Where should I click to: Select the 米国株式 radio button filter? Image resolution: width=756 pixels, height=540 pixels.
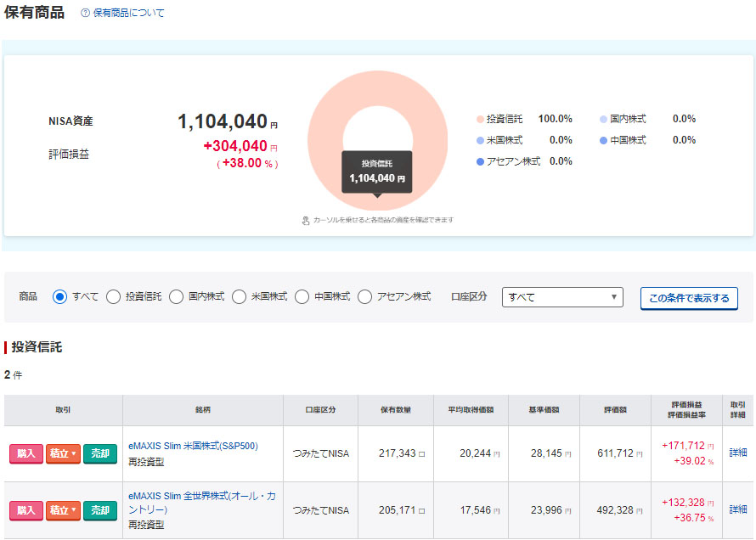239,297
